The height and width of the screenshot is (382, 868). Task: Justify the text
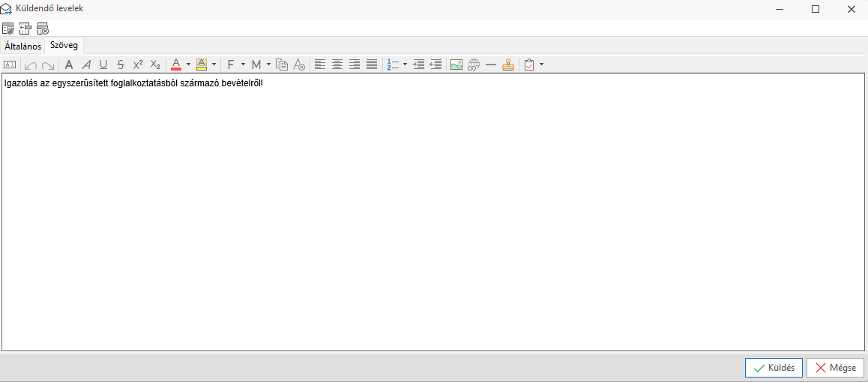(372, 65)
